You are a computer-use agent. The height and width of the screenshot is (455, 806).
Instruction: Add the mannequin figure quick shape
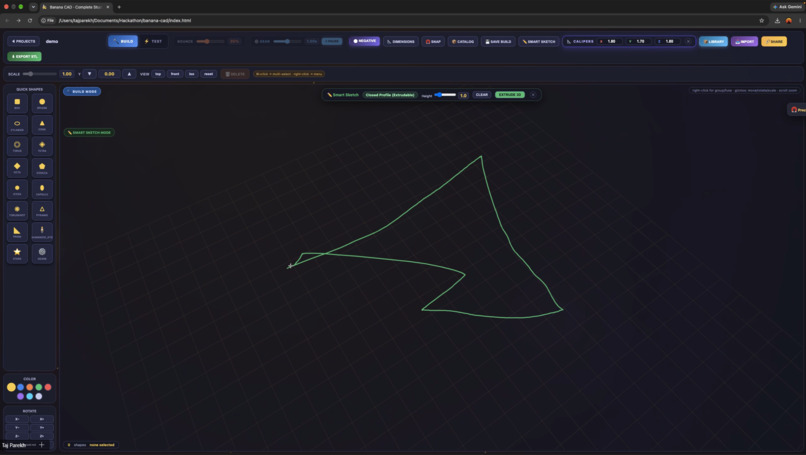(42, 232)
